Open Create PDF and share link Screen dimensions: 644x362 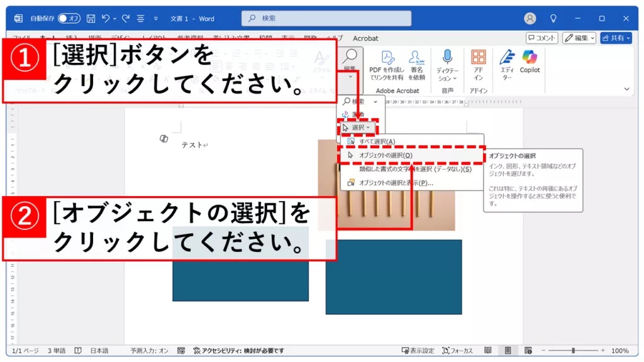(x=386, y=65)
